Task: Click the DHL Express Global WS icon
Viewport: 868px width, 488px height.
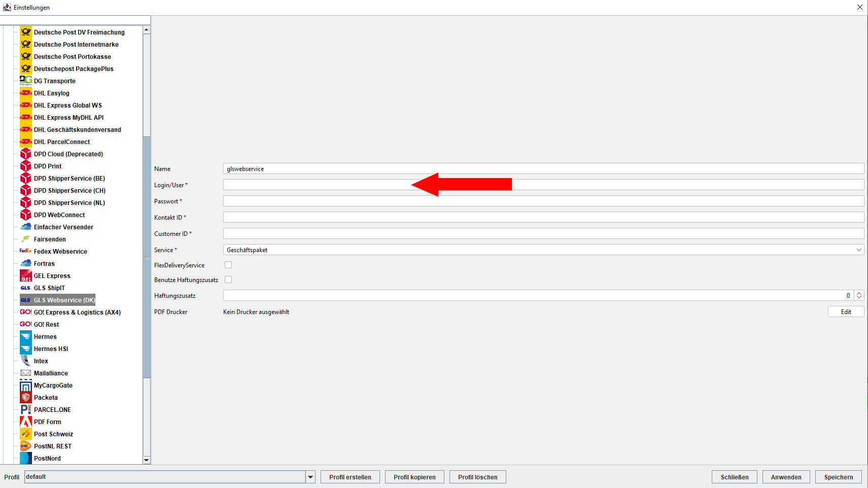Action: tap(26, 105)
